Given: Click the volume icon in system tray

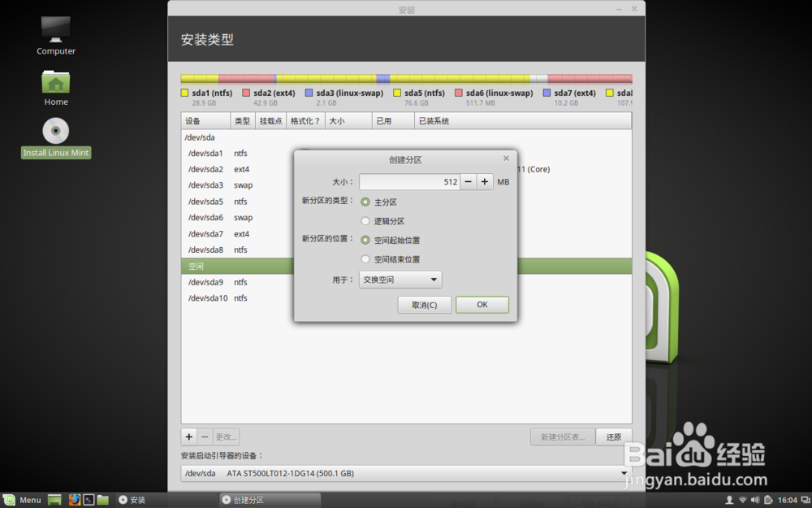Looking at the screenshot, I should [754, 499].
